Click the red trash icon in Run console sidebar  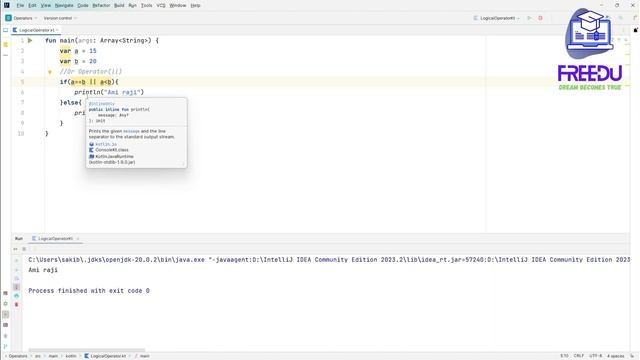[17, 304]
